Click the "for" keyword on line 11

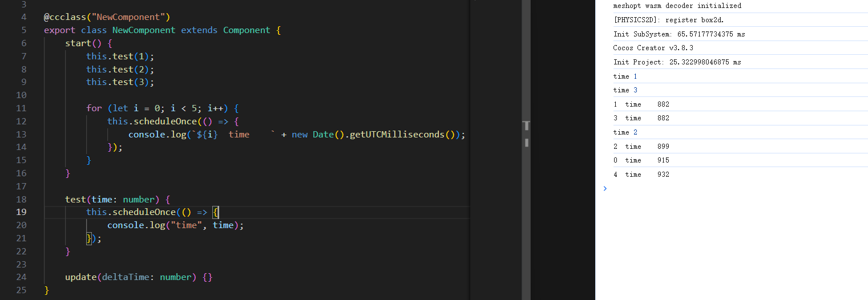[94, 108]
